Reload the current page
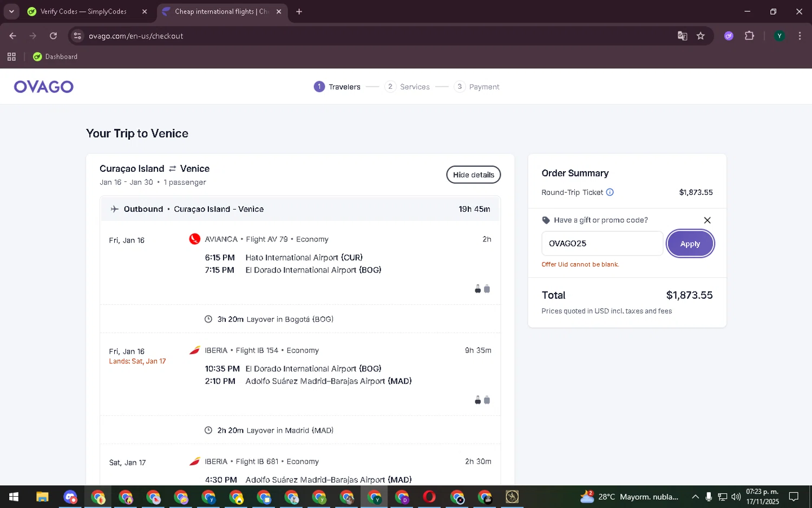The height and width of the screenshot is (508, 812). click(x=53, y=36)
